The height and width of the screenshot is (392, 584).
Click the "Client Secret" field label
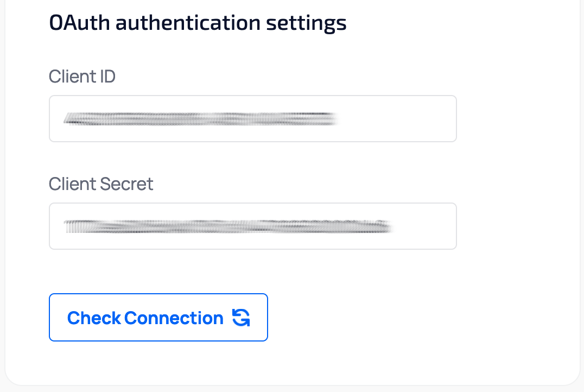click(101, 184)
